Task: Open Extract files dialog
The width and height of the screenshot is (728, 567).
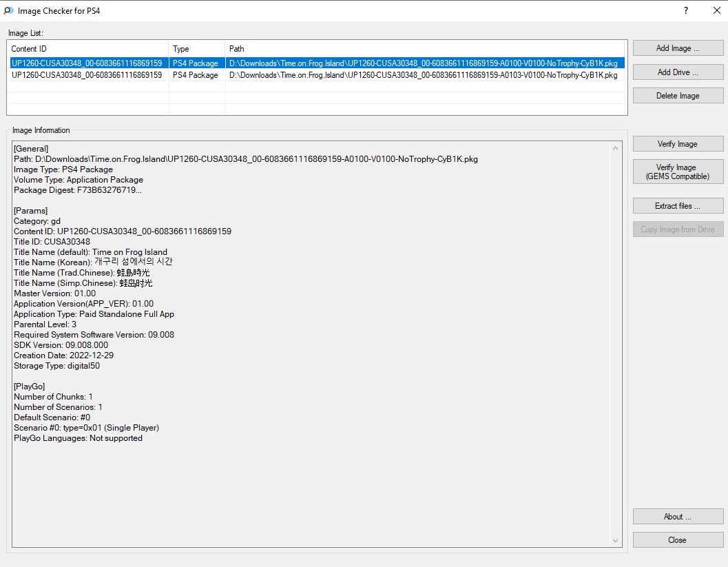Action: pyautogui.click(x=678, y=206)
